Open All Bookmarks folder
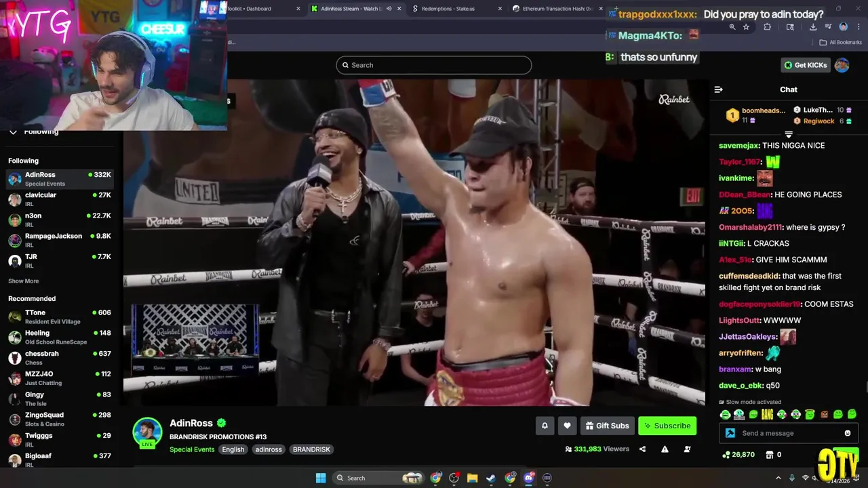 pos(841,42)
